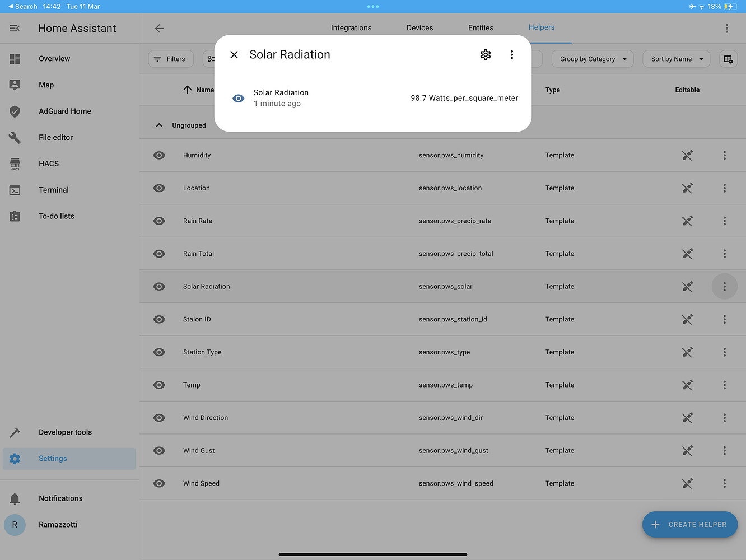Toggle the eye icon on Wind Speed
Image resolution: width=746 pixels, height=560 pixels.
[159, 483]
